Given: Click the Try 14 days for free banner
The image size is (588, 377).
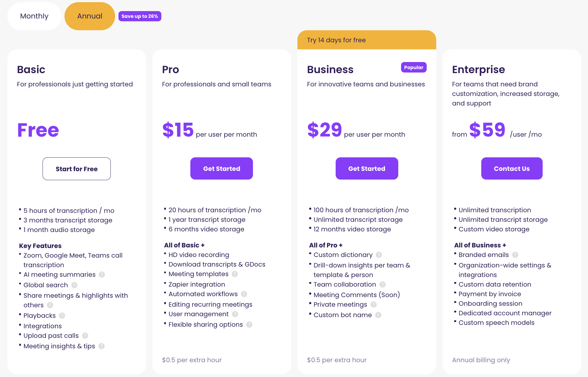Looking at the screenshot, I should 367,40.
